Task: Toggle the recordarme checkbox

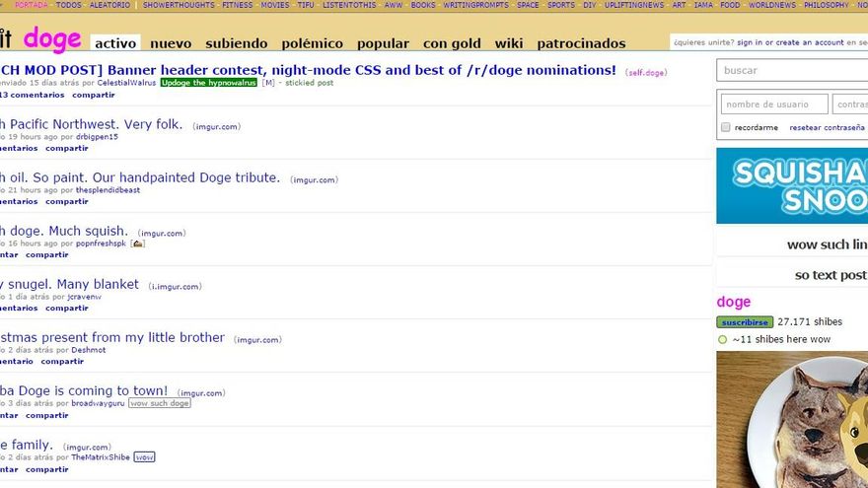Action: click(726, 128)
